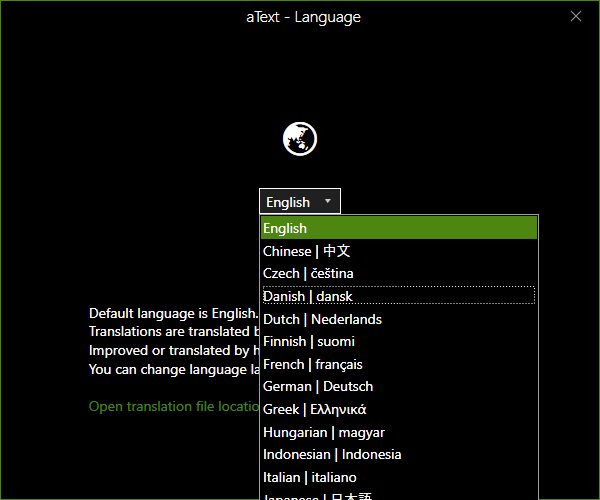The width and height of the screenshot is (600, 500).
Task: Select Italian | italiano language
Action: click(399, 477)
